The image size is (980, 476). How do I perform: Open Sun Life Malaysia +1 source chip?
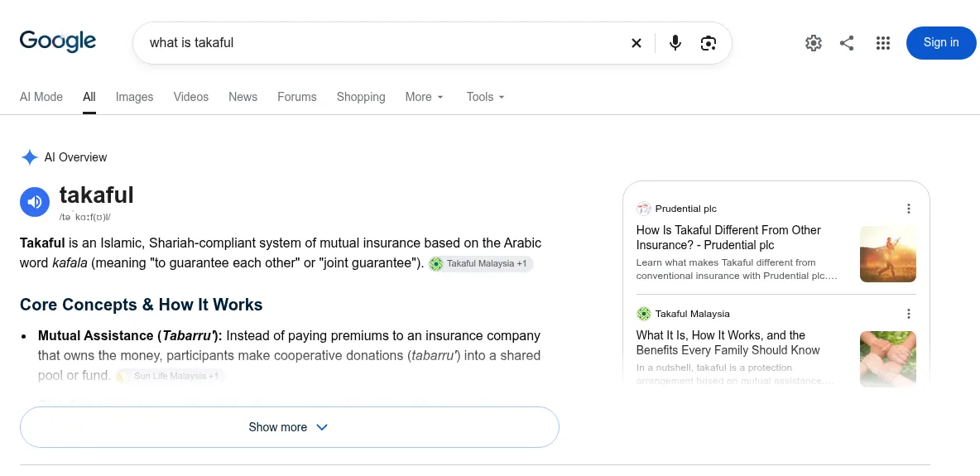(x=170, y=376)
